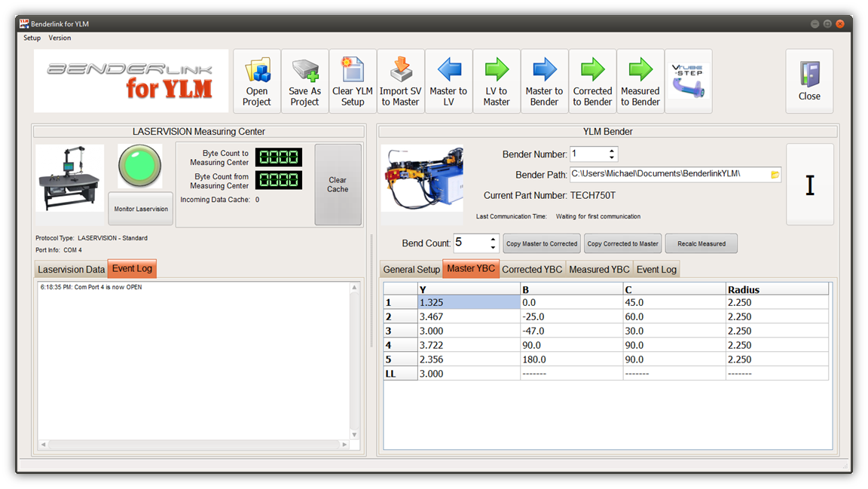Click the Copy Master to Corrected button

tap(541, 243)
